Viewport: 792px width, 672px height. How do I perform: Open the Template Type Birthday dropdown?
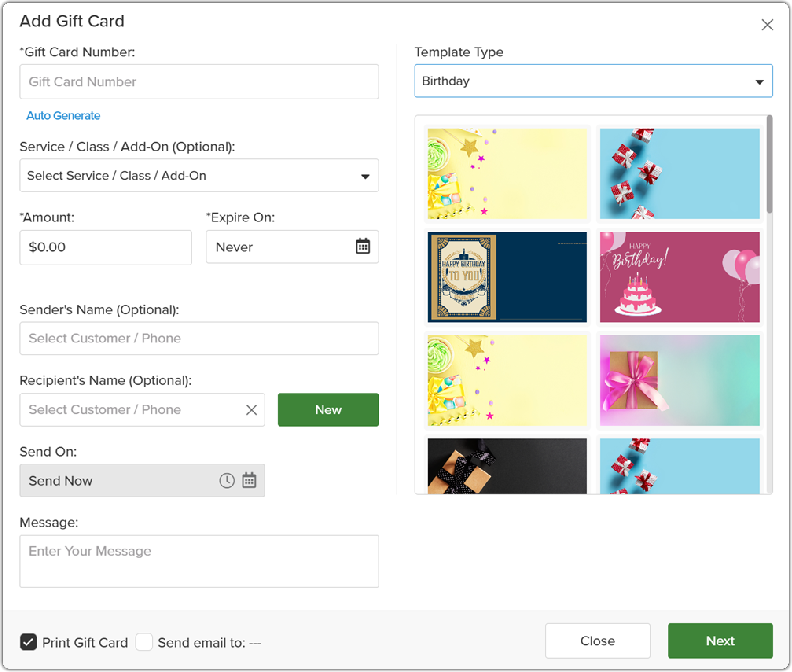coord(594,81)
